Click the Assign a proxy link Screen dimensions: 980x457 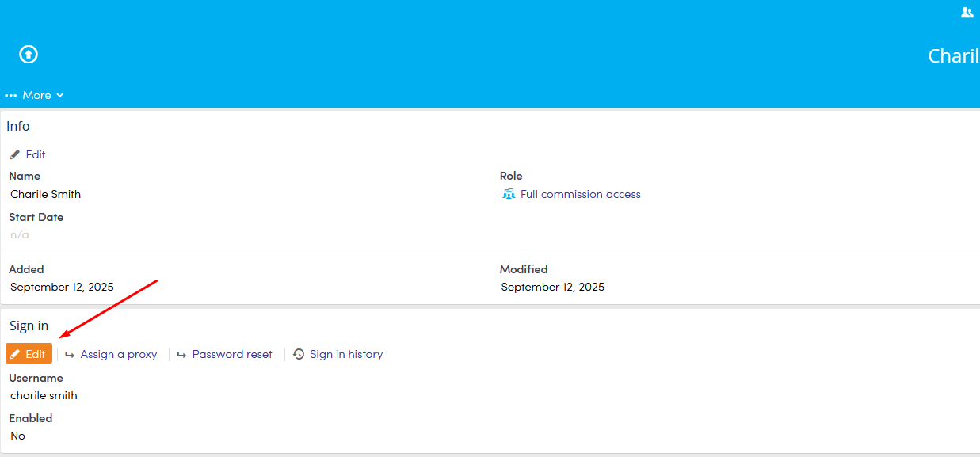119,354
